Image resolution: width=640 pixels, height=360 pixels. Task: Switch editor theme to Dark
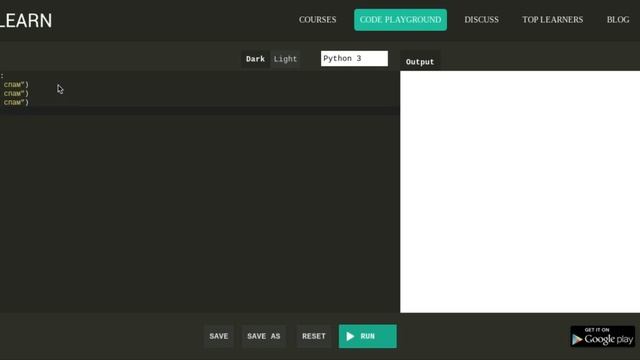tap(255, 59)
